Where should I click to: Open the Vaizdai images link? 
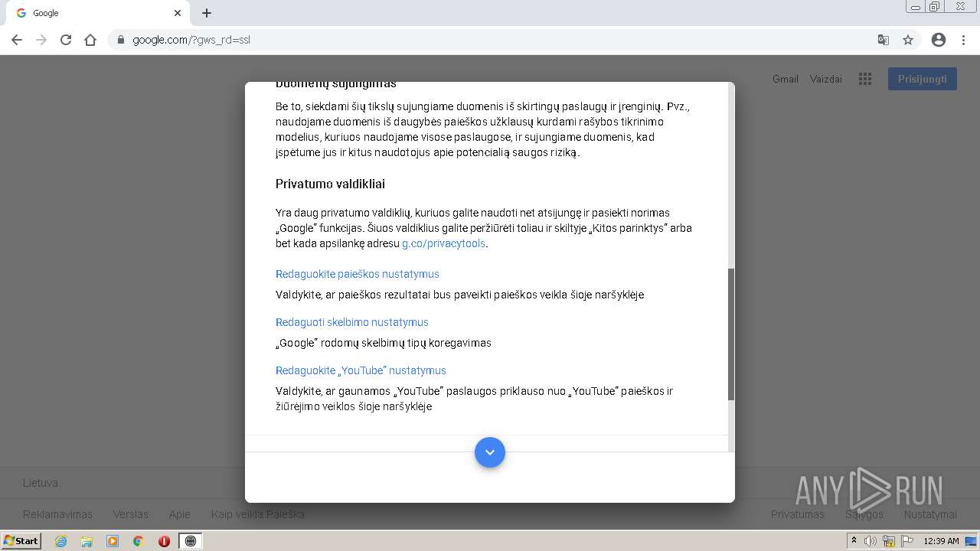pos(826,79)
